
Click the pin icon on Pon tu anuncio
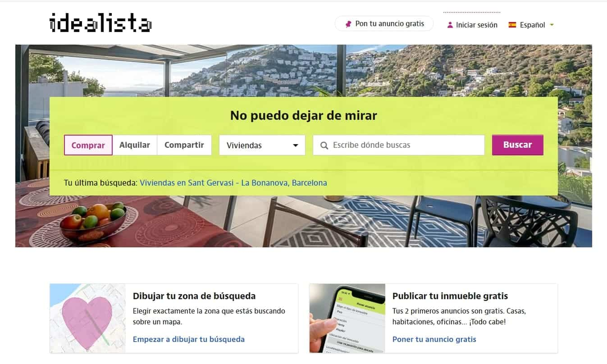pyautogui.click(x=348, y=24)
